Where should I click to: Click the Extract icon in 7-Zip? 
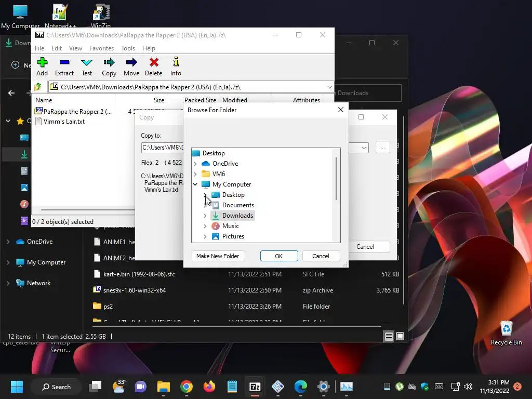[x=64, y=67]
